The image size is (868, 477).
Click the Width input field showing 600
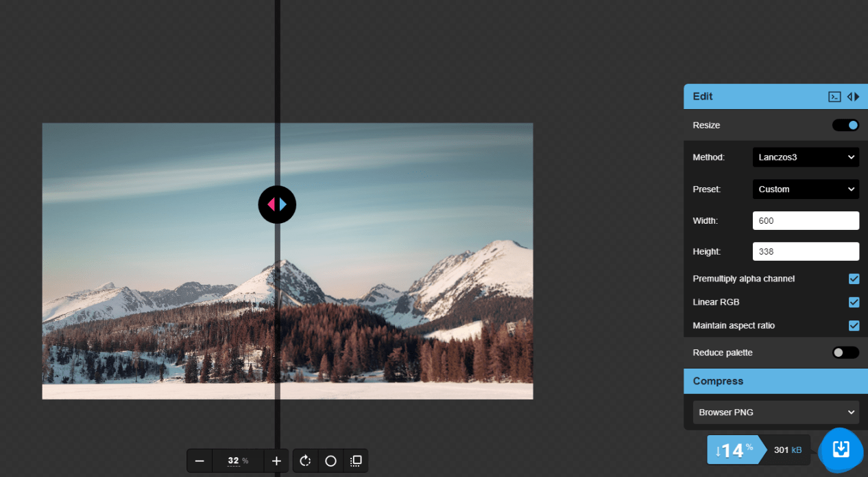[x=806, y=220]
